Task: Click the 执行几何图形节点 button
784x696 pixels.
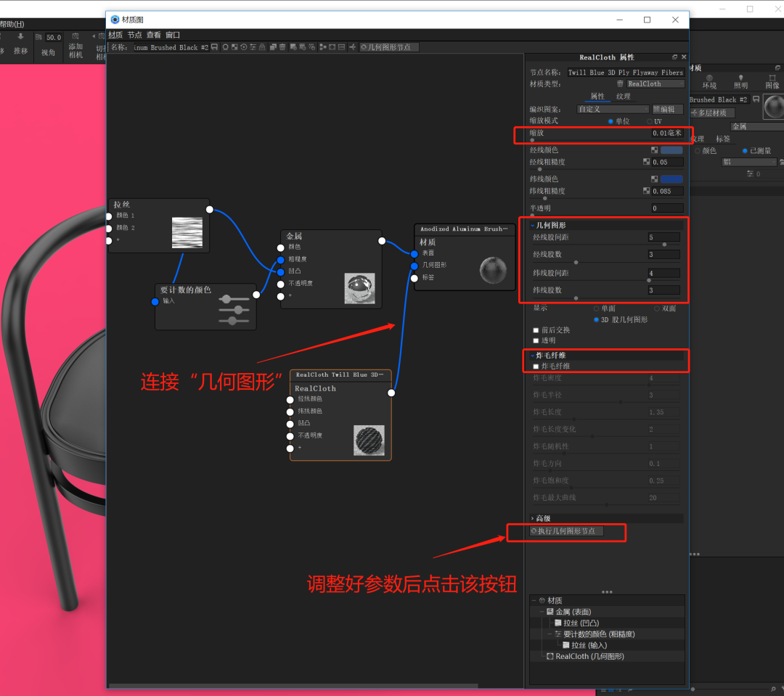Action: tap(566, 531)
